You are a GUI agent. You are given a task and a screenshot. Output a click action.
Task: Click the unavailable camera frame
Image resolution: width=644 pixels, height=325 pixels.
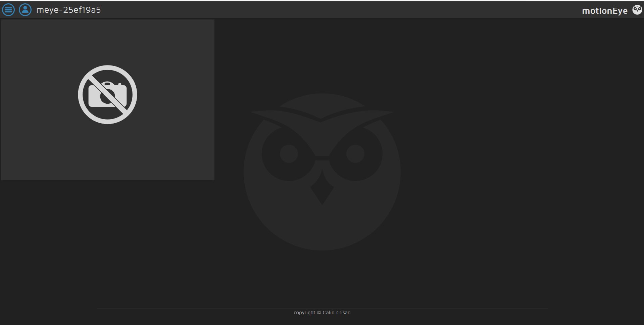coord(107,100)
